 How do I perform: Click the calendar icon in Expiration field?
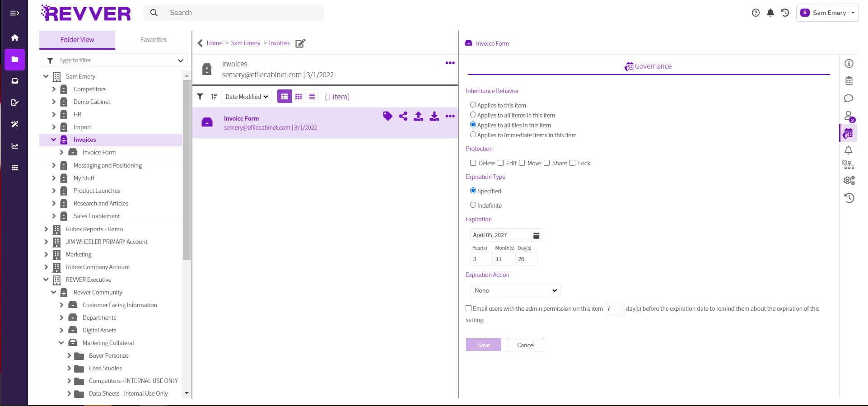pyautogui.click(x=536, y=235)
